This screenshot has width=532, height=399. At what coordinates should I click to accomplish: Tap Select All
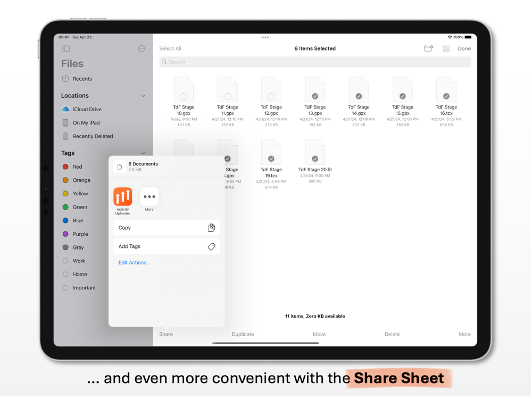click(170, 48)
